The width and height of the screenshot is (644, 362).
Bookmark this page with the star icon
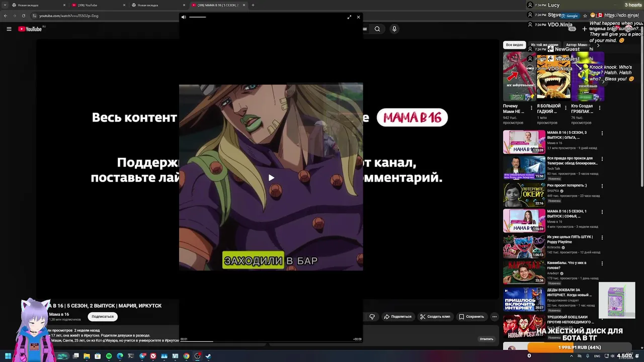click(x=585, y=16)
